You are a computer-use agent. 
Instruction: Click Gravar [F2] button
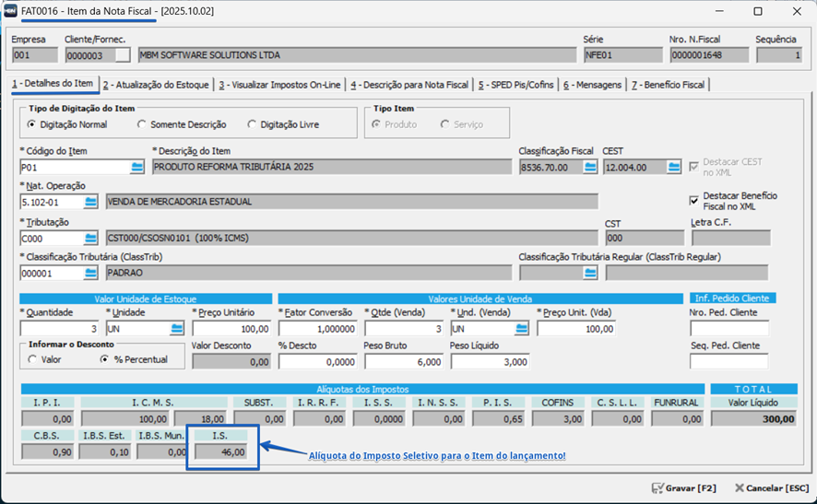click(x=683, y=487)
